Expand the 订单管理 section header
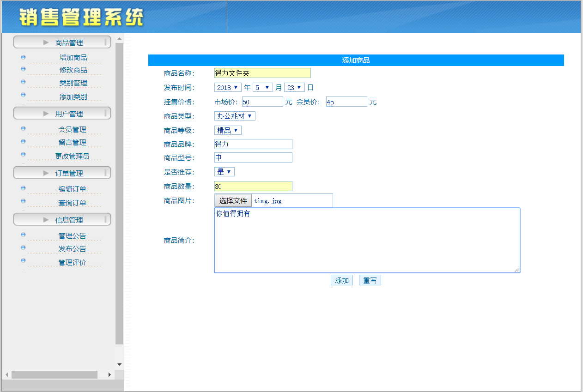This screenshot has width=583, height=392. (62, 173)
